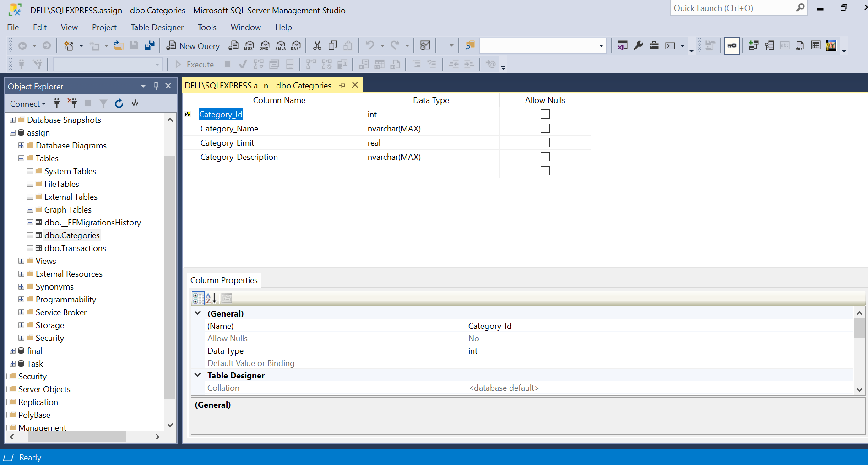
Task: Toggle the Set Primary Key icon
Action: [x=732, y=46]
